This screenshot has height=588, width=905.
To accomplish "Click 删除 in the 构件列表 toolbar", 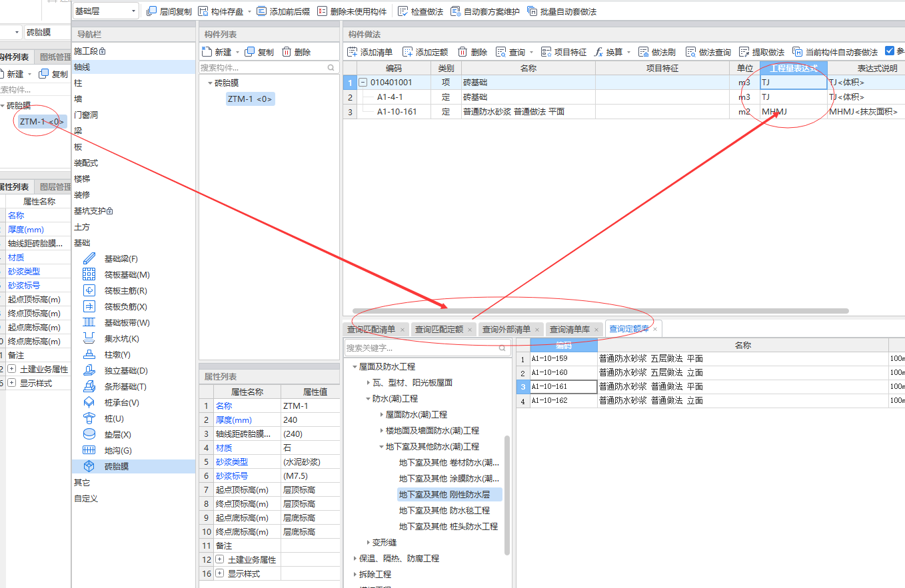I will click(x=296, y=52).
